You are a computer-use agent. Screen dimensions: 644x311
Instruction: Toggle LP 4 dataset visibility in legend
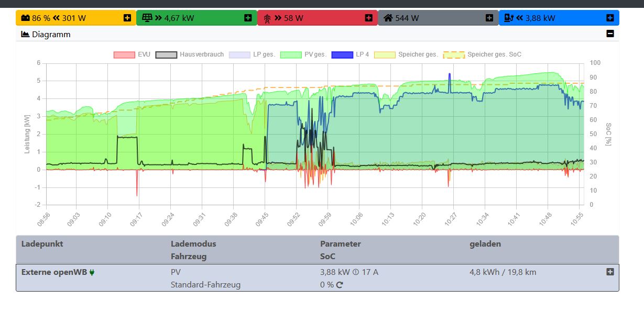coord(350,54)
